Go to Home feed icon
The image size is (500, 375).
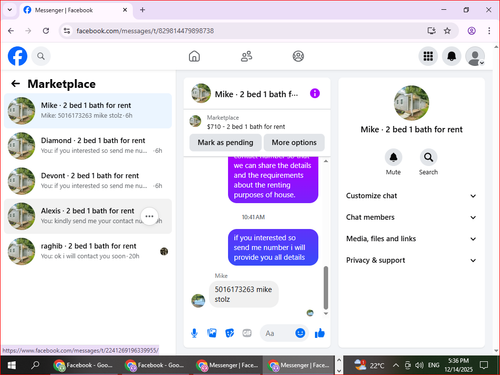click(194, 56)
